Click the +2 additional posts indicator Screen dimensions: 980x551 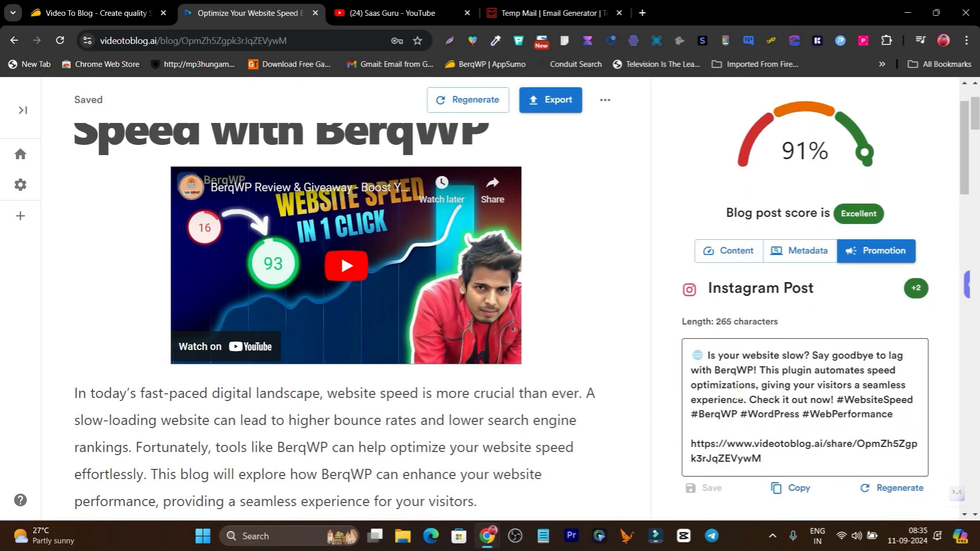click(917, 288)
